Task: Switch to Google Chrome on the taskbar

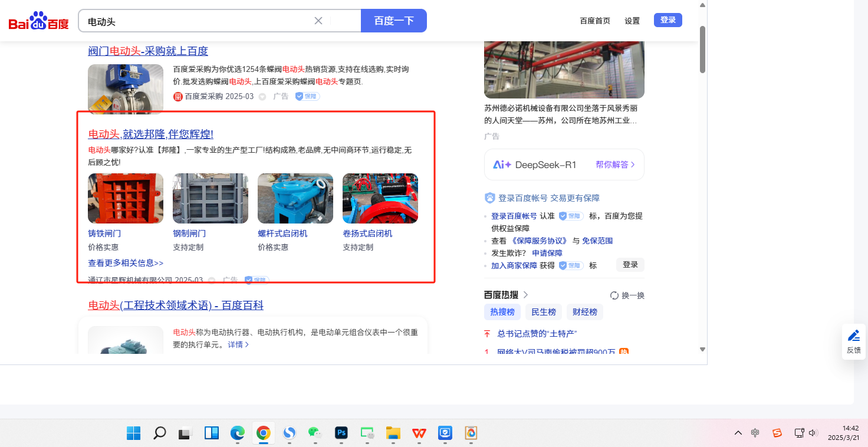Action: (x=264, y=433)
